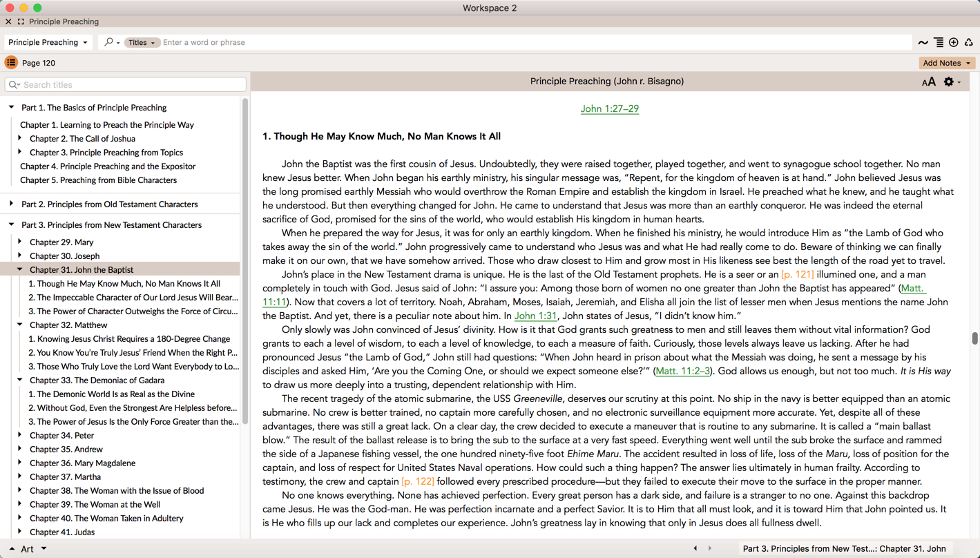Expand Chapter 3 Principle Preaching from Topics
Viewport: 980px width, 558px height.
[x=20, y=152]
